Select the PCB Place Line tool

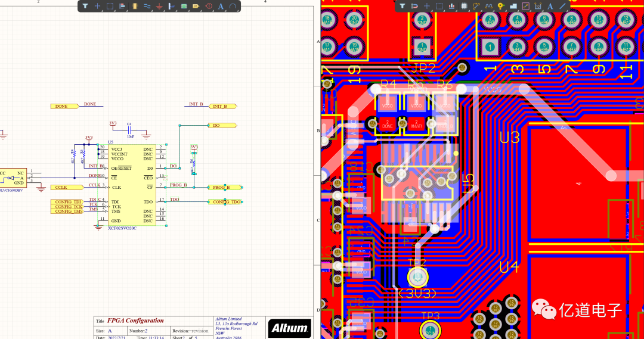[562, 6]
